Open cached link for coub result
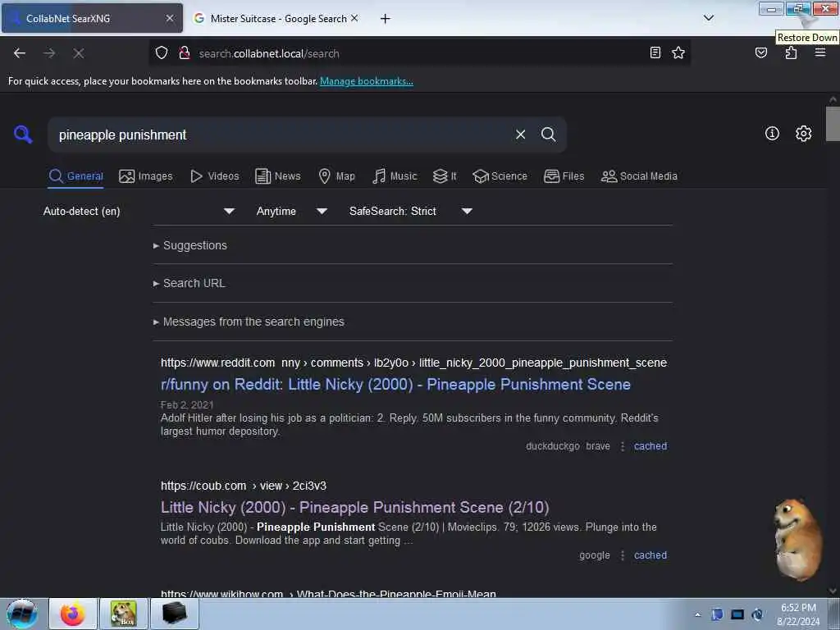Viewport: 840px width, 630px height. [651, 555]
